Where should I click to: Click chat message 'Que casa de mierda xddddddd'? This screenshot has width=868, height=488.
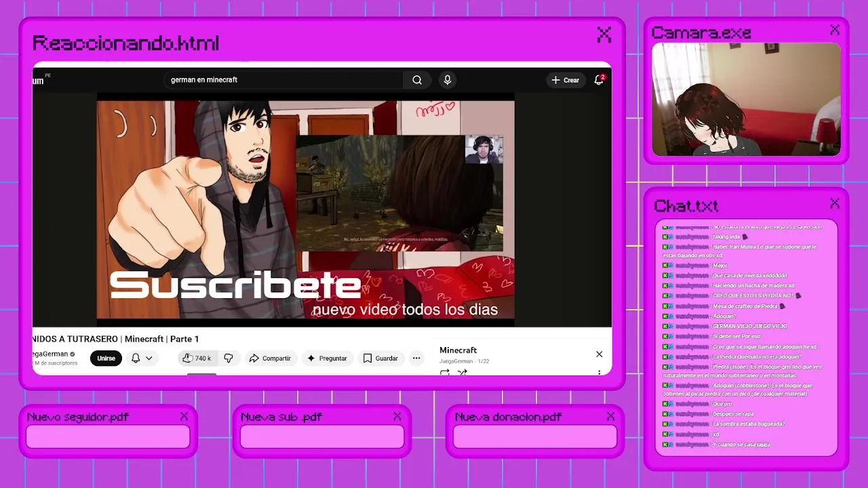749,276
